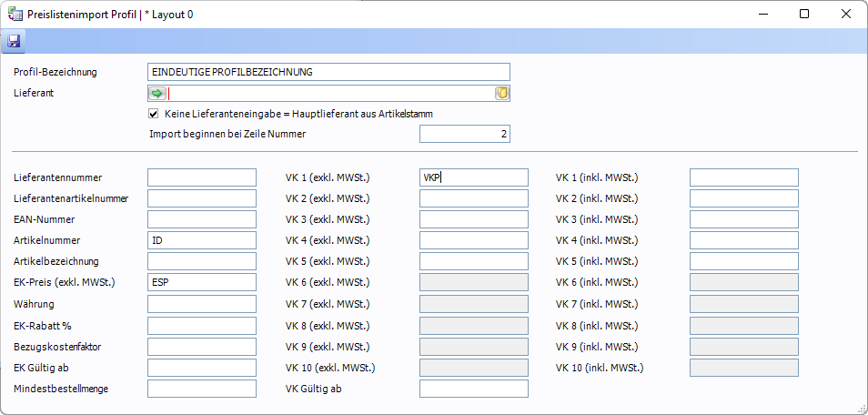Click Import beginnen bei Zeile Nummer field
Image resolution: width=868 pixels, height=415 pixels.
tap(464, 135)
